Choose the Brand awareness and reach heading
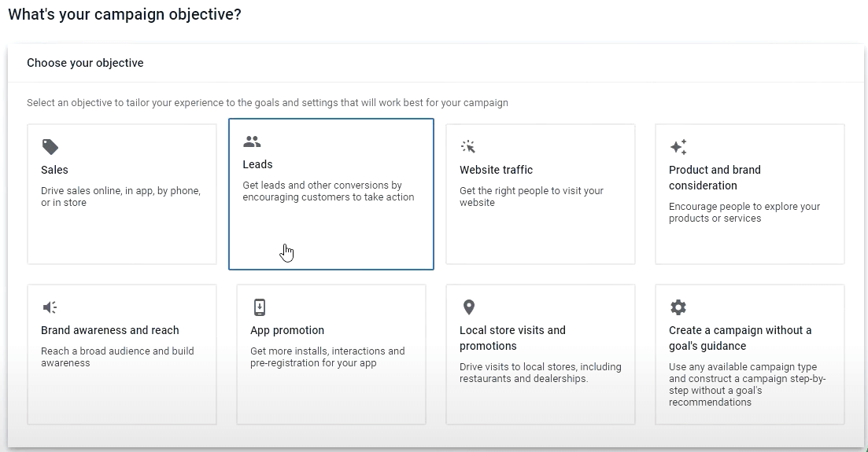Image resolution: width=868 pixels, height=452 pixels. coord(110,330)
